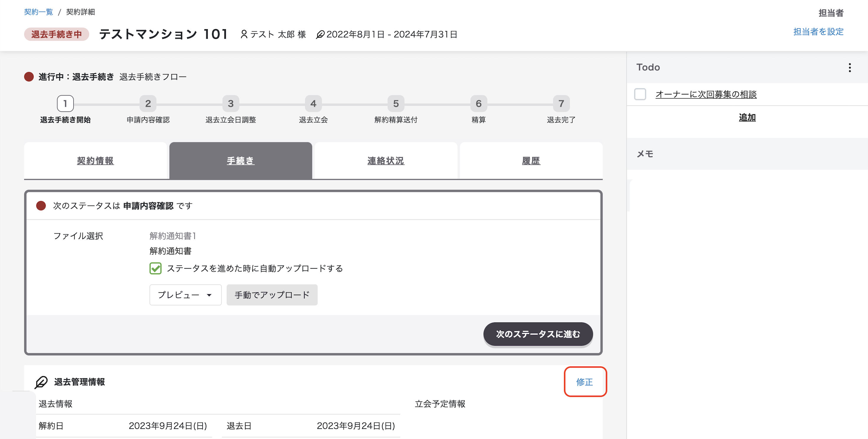This screenshot has height=439, width=868.
Task: Click the メモ section header
Action: 645,154
